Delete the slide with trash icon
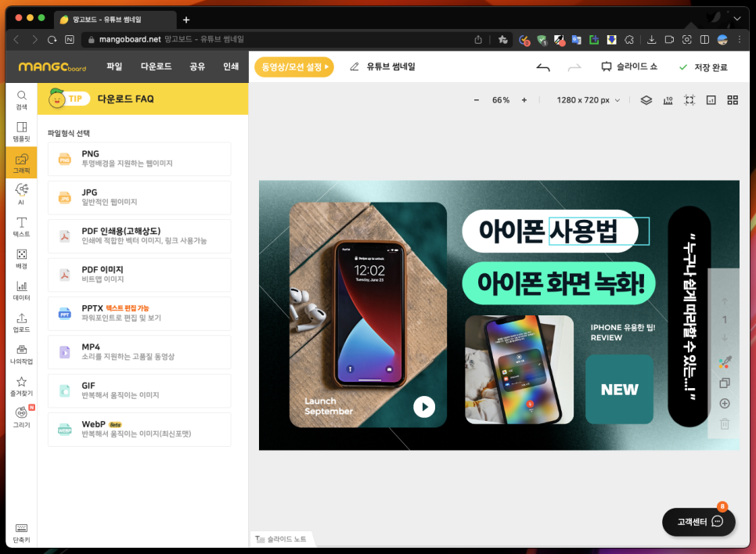756x554 pixels. tap(725, 424)
